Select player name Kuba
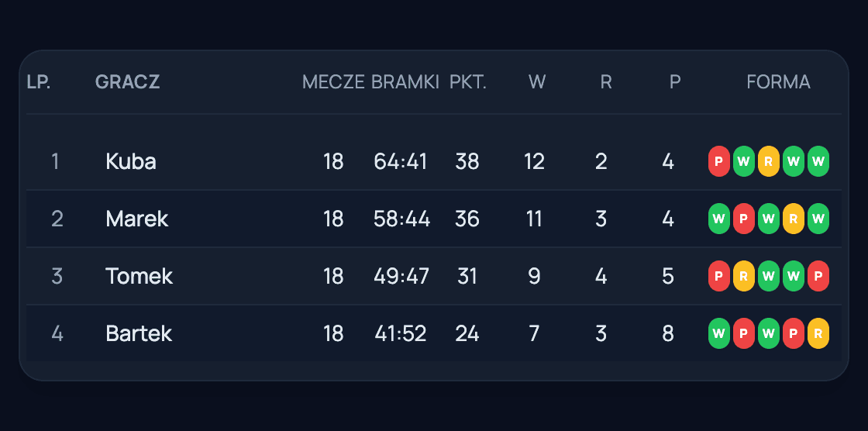This screenshot has height=431, width=868. [131, 162]
